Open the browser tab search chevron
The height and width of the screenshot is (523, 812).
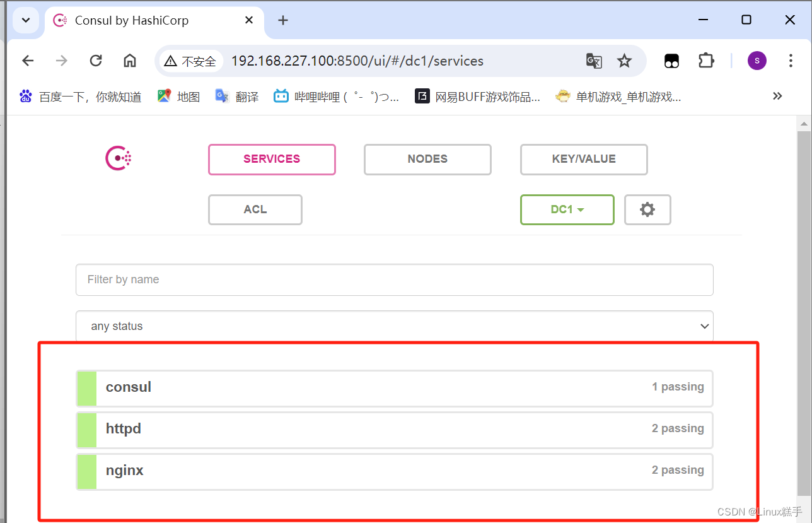click(x=26, y=20)
